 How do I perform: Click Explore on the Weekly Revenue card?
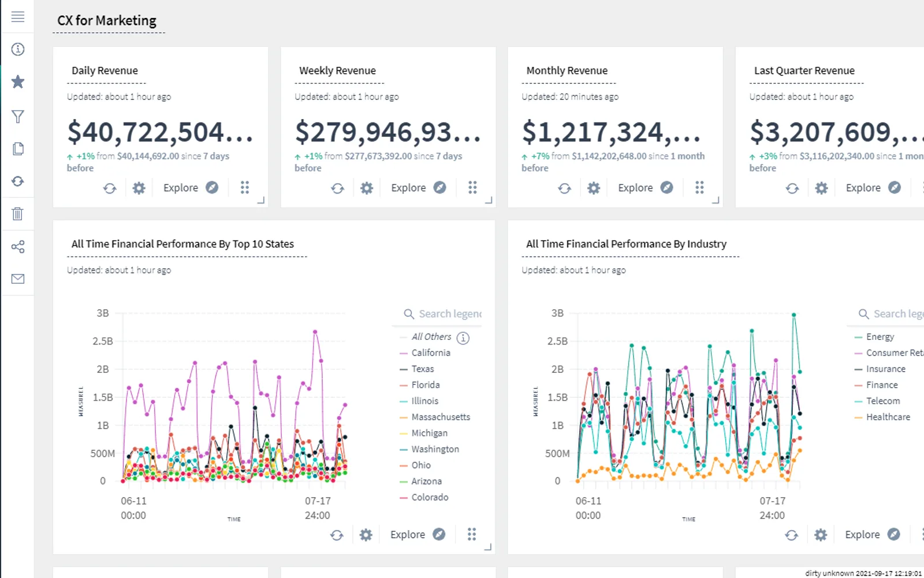418,188
